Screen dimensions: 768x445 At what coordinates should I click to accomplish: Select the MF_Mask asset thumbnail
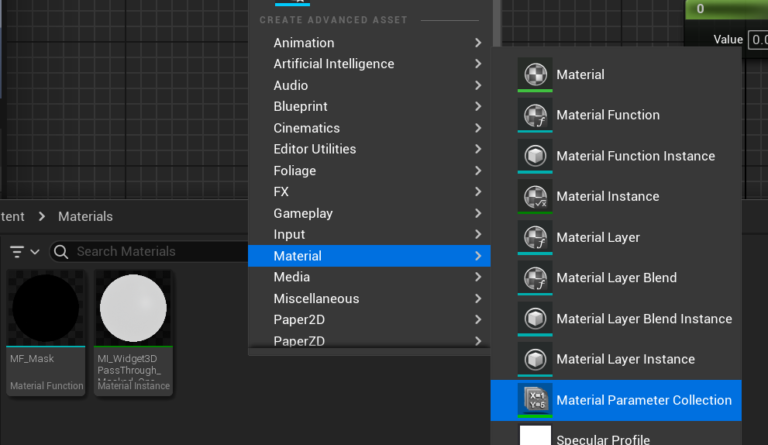[x=45, y=310]
